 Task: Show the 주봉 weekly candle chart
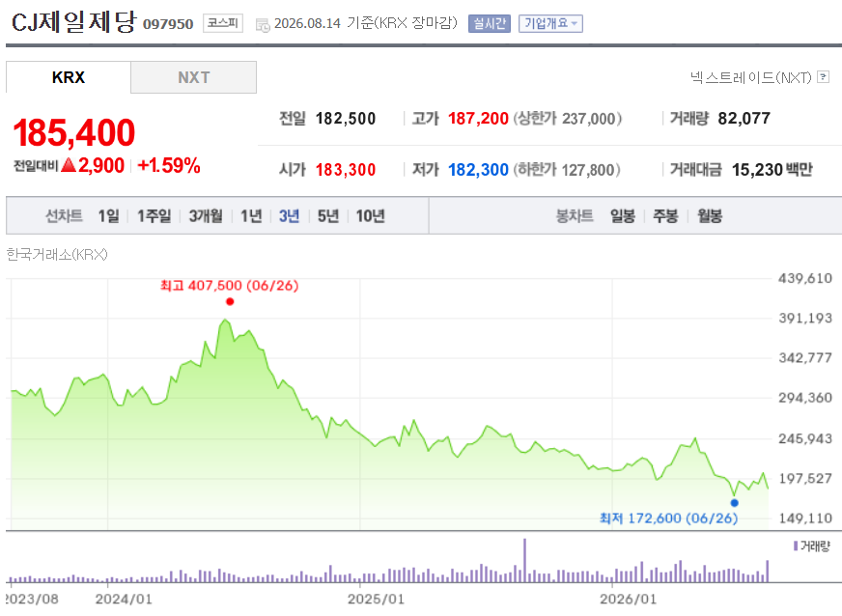tap(665, 216)
